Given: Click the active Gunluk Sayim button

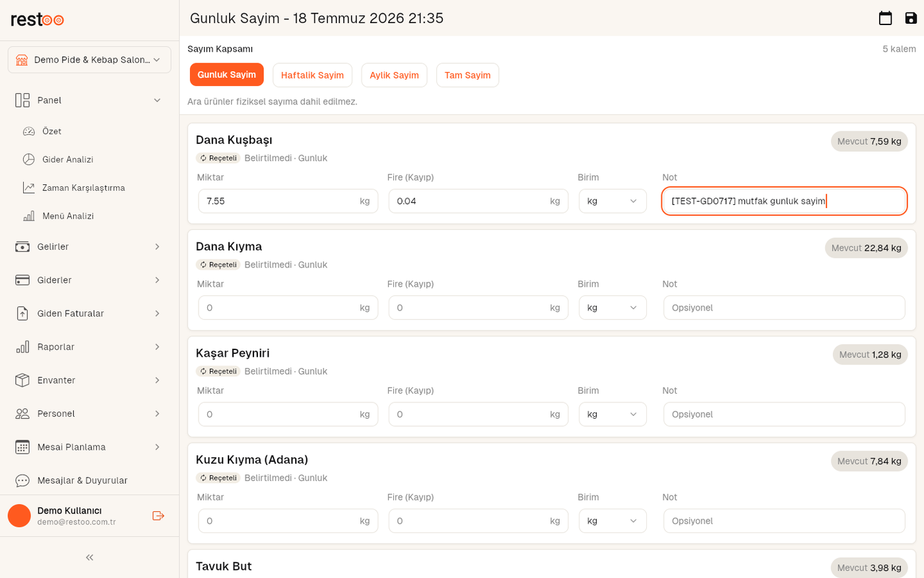Looking at the screenshot, I should tap(226, 75).
